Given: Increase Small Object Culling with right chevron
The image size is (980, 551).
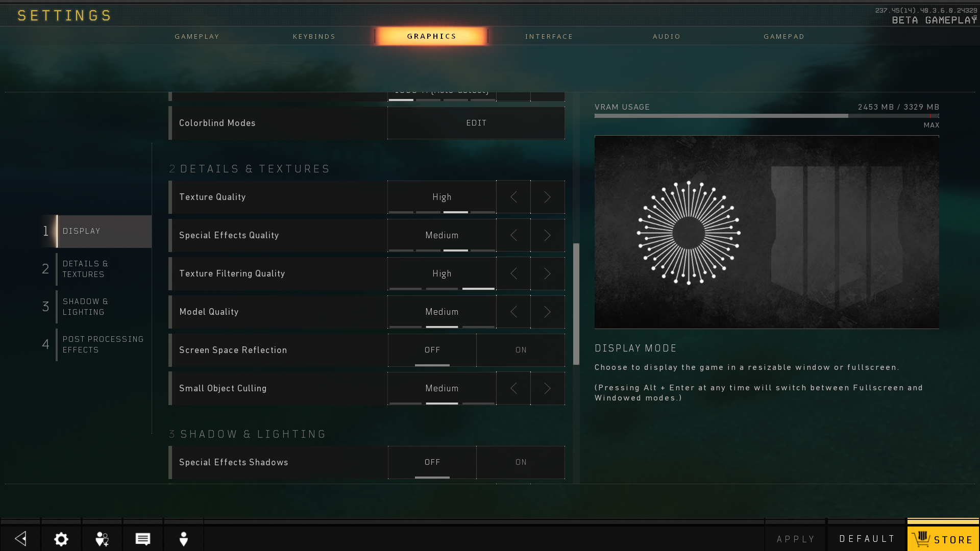Looking at the screenshot, I should click(547, 388).
